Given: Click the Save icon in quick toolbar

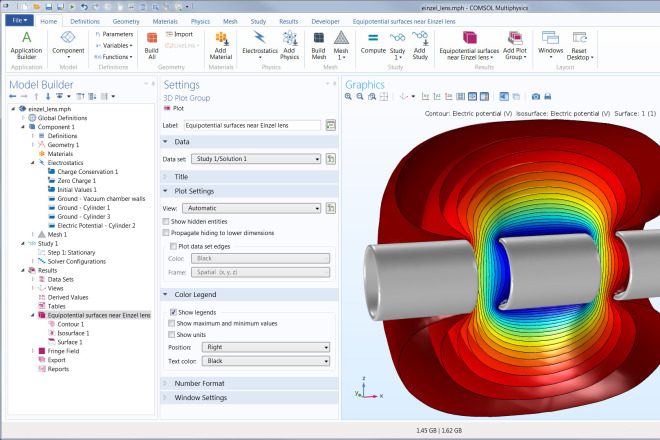Looking at the screenshot, I should click(x=49, y=7).
